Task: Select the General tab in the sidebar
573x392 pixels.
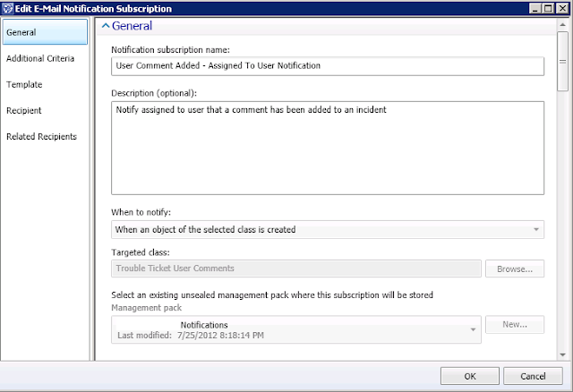Action: 45,32
